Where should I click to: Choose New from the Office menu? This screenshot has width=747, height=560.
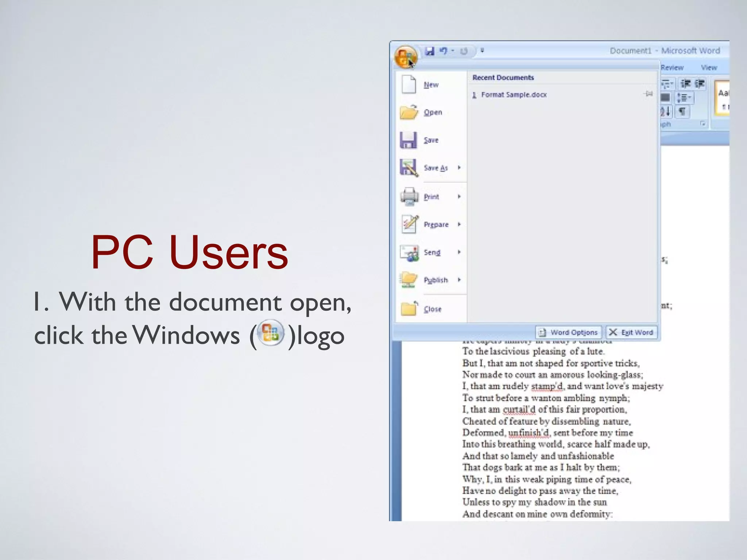[x=431, y=85]
